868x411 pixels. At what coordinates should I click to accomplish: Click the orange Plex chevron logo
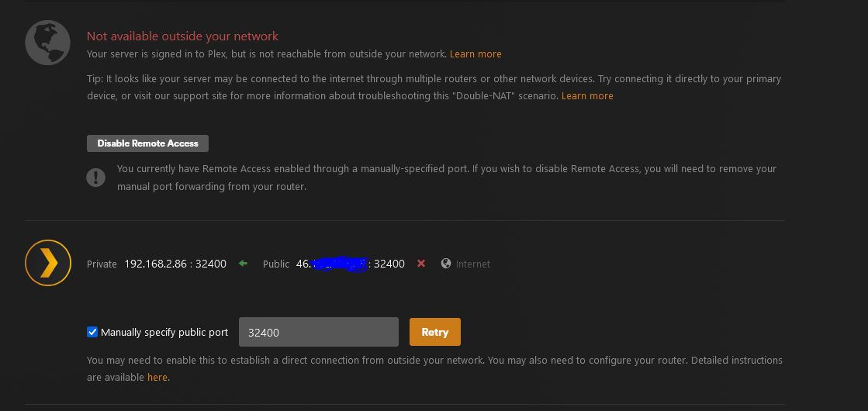(48, 263)
